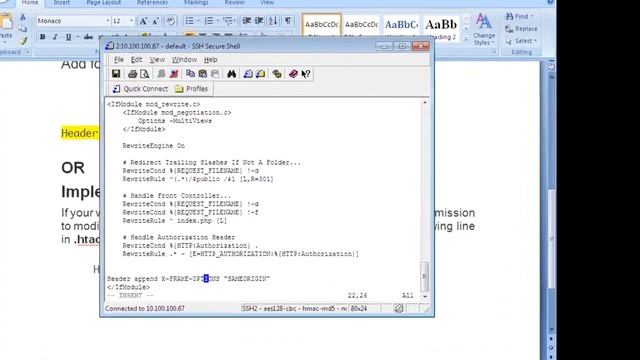Image resolution: width=640 pixels, height=360 pixels.
Task: Click the Print icon in SSH toolbar
Action: 132,74
